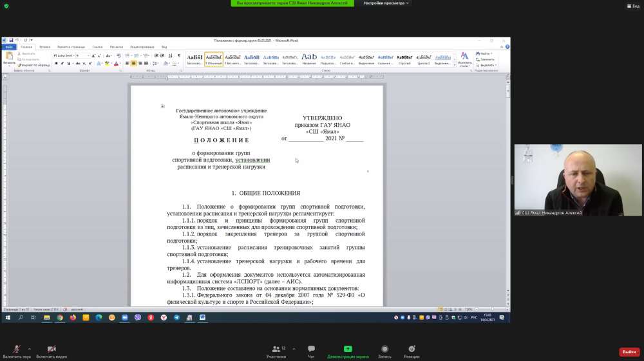644x361 pixels.
Task: Toggle strikethrough text formatting
Action: pos(78,64)
